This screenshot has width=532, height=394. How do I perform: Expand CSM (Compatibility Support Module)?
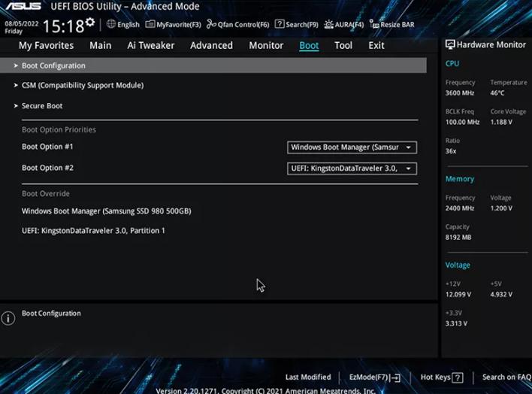[83, 85]
